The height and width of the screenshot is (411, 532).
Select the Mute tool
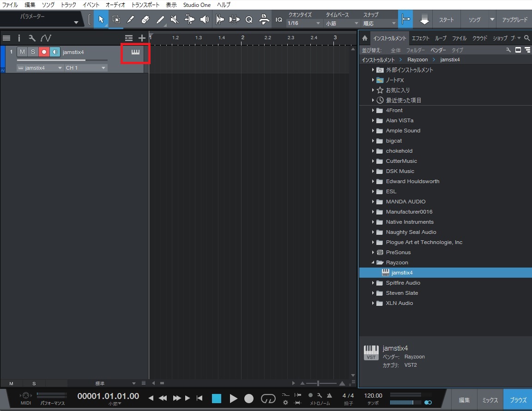point(174,20)
